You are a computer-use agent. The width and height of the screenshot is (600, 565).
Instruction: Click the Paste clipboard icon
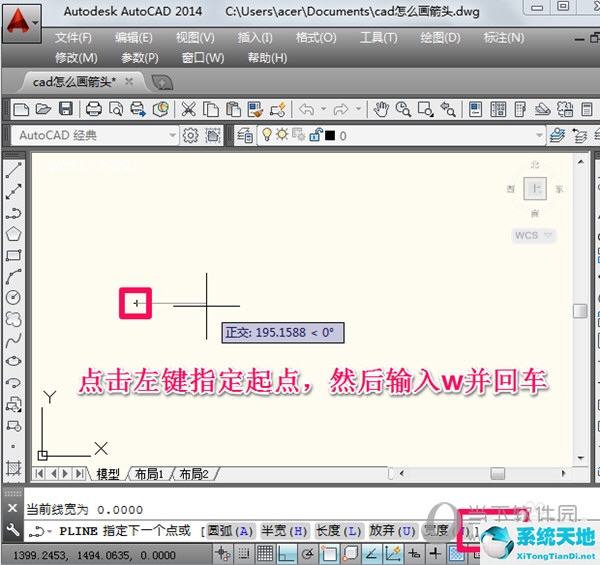(x=233, y=109)
